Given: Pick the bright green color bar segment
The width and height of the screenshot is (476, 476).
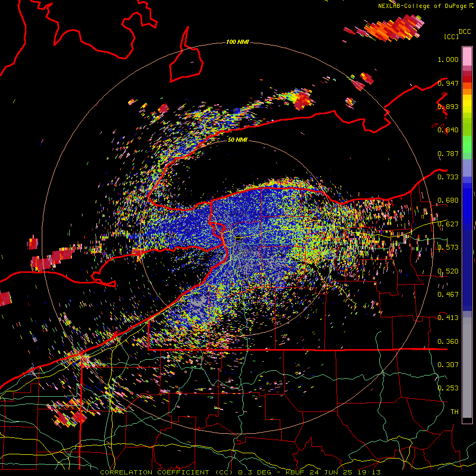Looking at the screenshot, I should click(467, 144).
